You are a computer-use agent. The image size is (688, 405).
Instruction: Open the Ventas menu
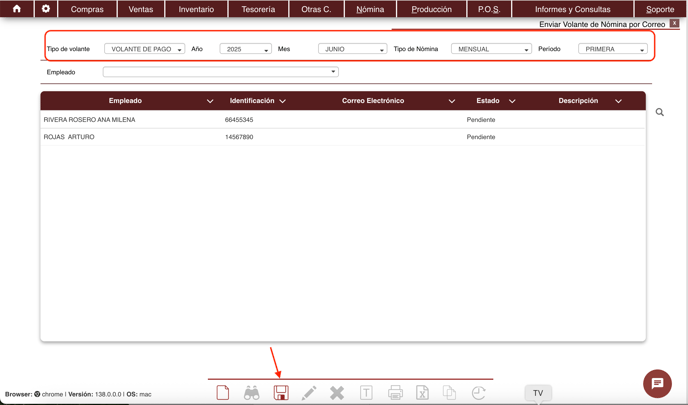click(x=141, y=9)
